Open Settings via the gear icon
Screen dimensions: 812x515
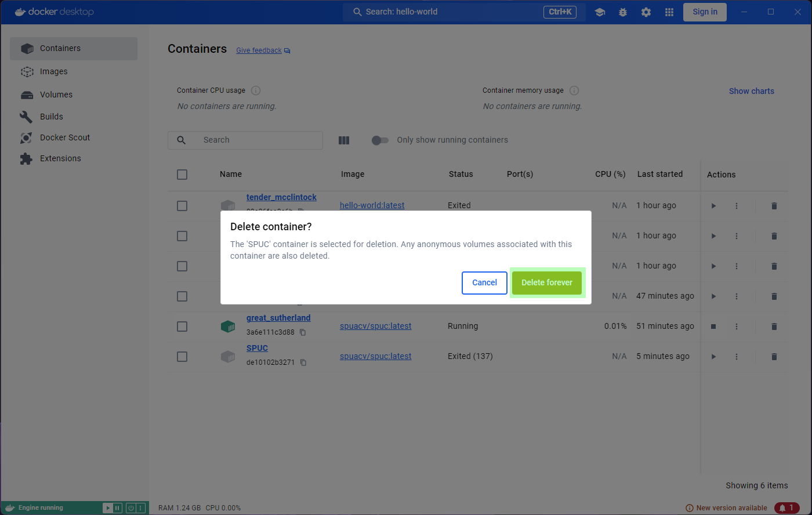pyautogui.click(x=646, y=12)
